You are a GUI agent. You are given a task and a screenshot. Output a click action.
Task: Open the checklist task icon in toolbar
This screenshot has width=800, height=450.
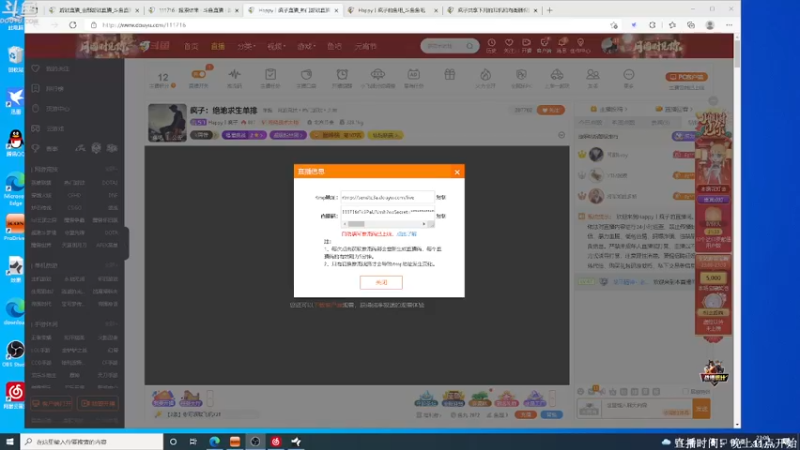(x=270, y=74)
